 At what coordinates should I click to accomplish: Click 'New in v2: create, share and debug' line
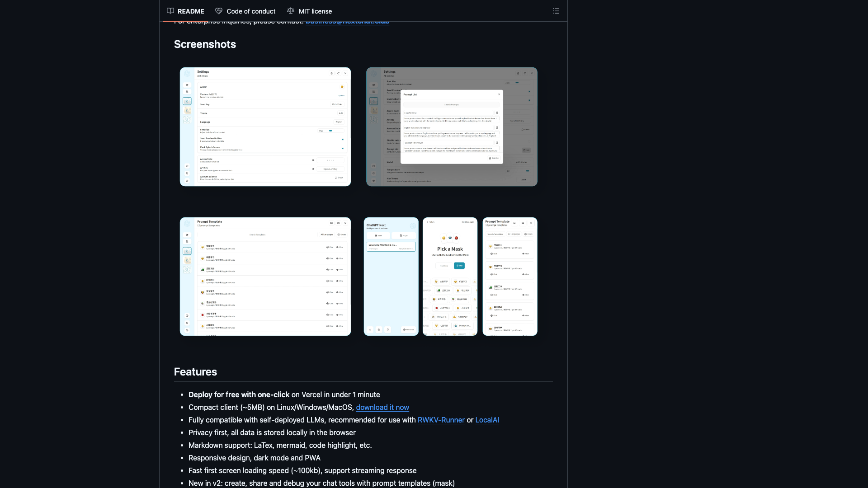pos(321,483)
